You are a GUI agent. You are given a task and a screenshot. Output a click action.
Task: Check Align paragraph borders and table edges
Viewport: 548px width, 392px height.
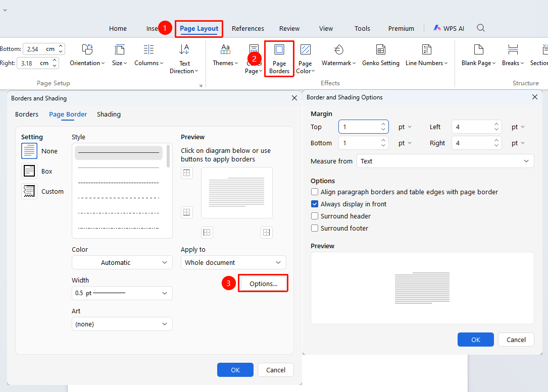click(315, 192)
